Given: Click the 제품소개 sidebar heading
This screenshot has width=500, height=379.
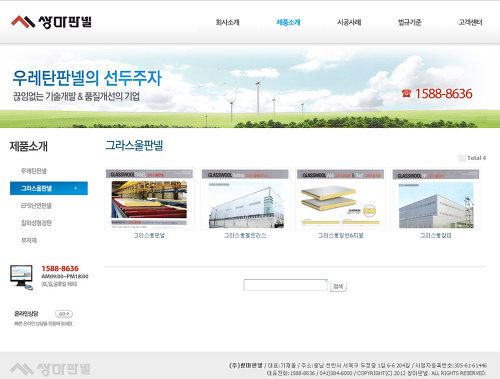Looking at the screenshot, I should tap(29, 146).
